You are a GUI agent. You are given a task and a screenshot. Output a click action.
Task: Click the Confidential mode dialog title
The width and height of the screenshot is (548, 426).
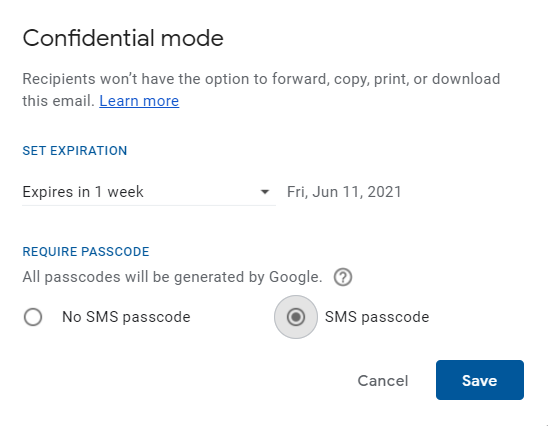click(123, 38)
